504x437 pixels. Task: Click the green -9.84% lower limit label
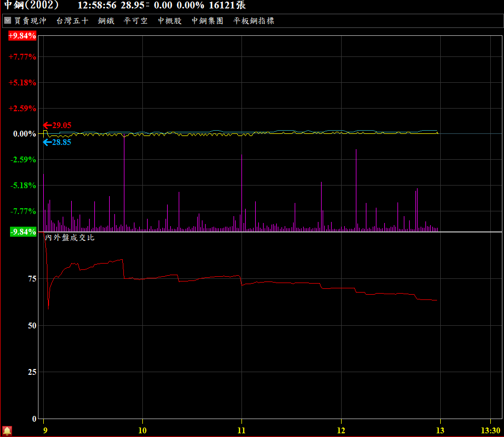(x=23, y=231)
